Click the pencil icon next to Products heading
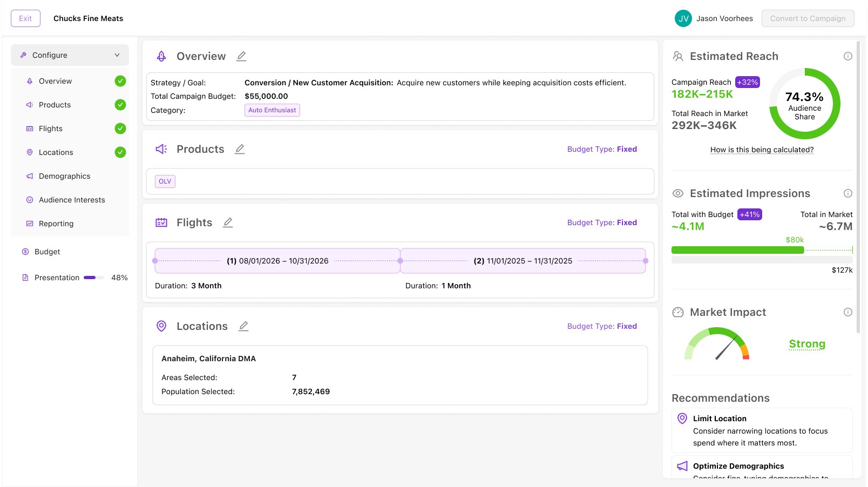This screenshot has width=868, height=487. click(x=240, y=149)
